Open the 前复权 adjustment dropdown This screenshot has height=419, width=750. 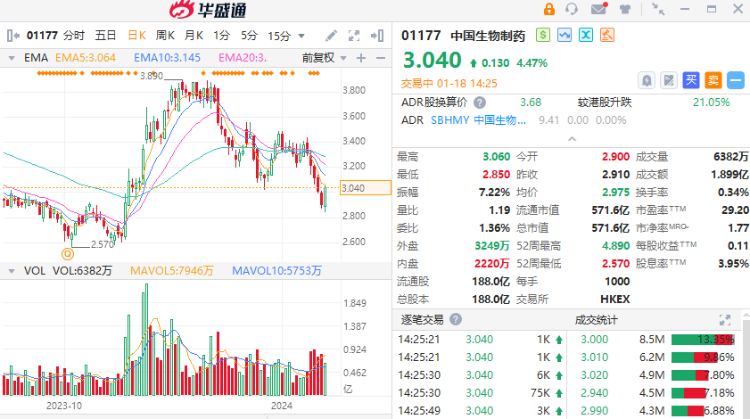click(x=324, y=58)
